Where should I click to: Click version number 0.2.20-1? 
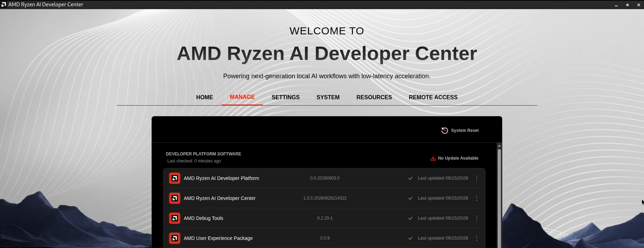tap(325, 218)
